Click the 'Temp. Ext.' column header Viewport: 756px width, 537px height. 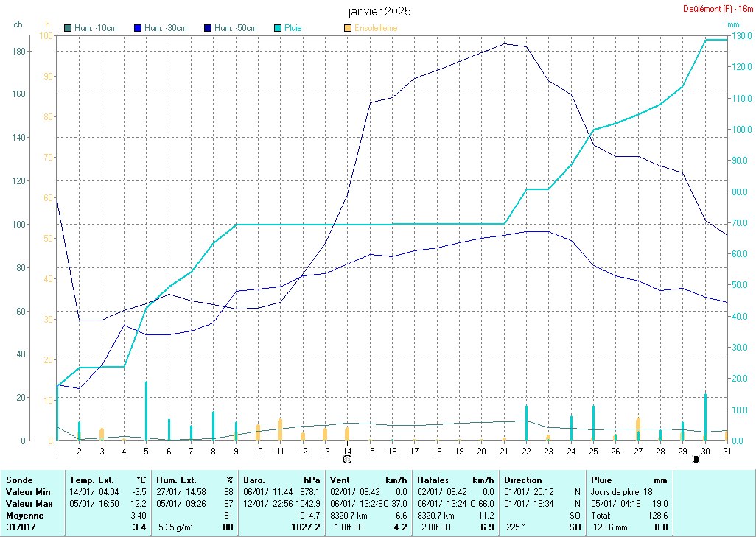[91, 480]
